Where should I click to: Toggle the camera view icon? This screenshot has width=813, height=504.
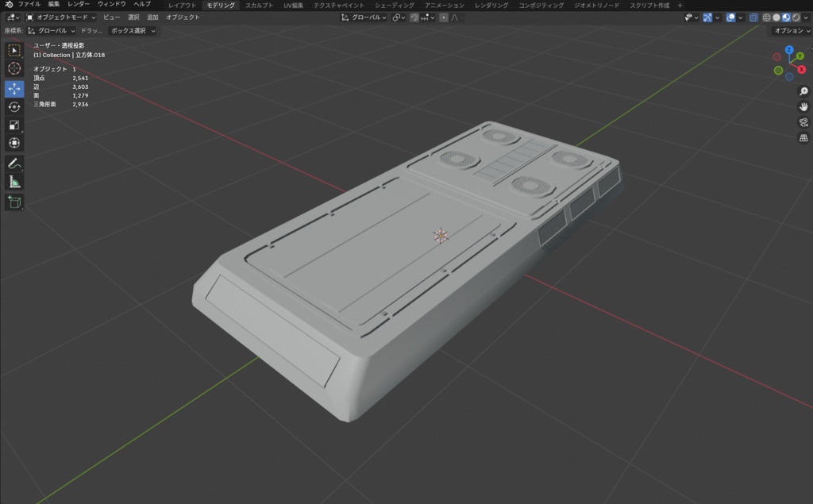803,122
